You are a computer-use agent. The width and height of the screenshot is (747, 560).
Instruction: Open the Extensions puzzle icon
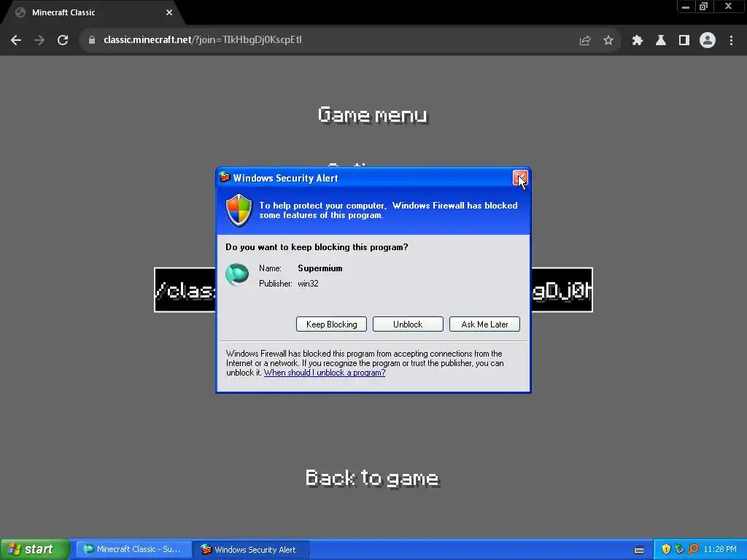638,41
